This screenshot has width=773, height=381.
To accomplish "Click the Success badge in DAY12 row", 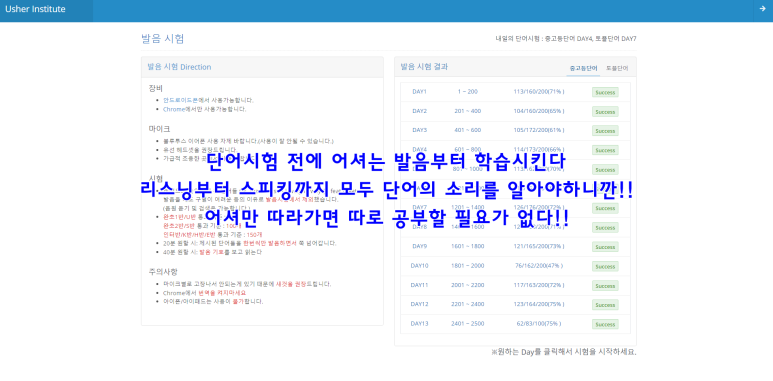I will (605, 305).
